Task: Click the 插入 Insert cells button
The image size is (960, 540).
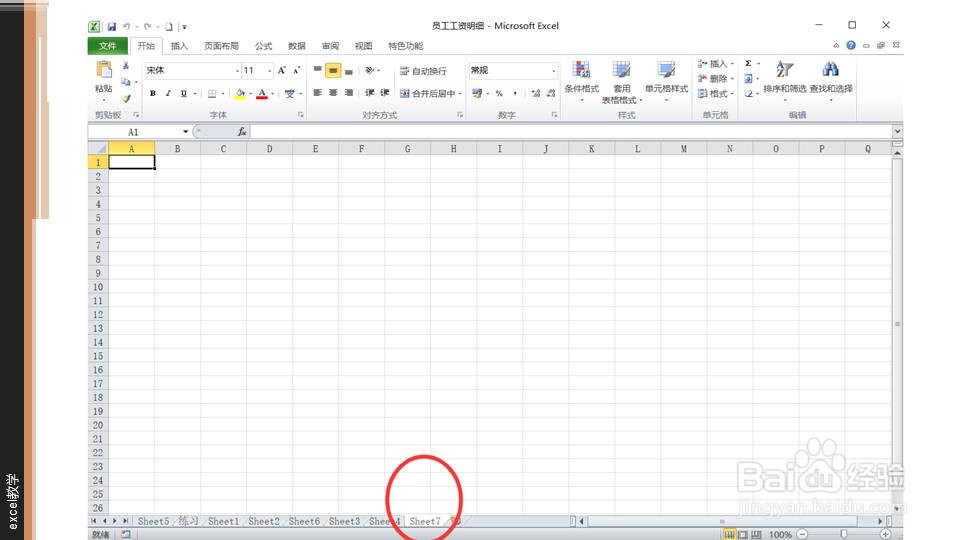Action: click(715, 64)
